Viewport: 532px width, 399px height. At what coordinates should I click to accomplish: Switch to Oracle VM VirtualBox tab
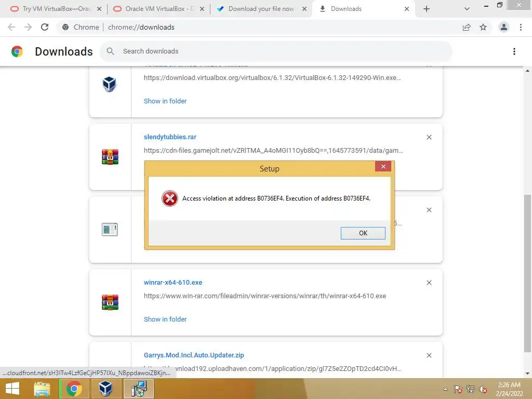tap(160, 9)
